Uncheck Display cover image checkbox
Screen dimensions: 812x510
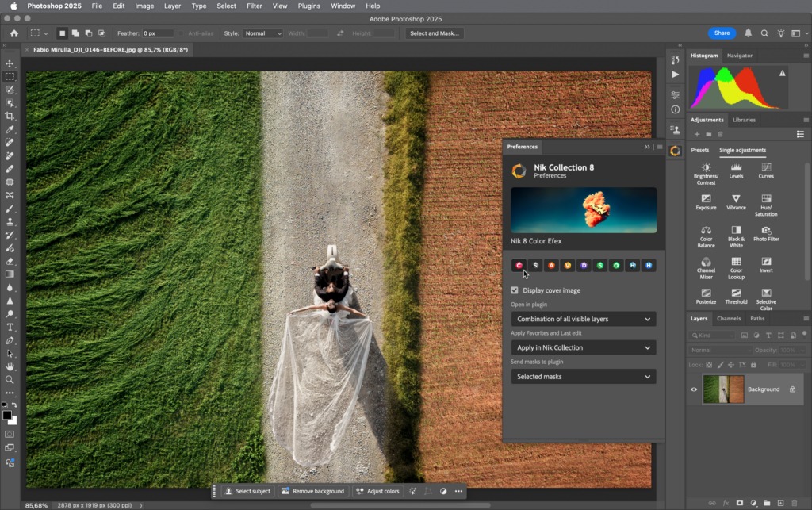click(515, 290)
